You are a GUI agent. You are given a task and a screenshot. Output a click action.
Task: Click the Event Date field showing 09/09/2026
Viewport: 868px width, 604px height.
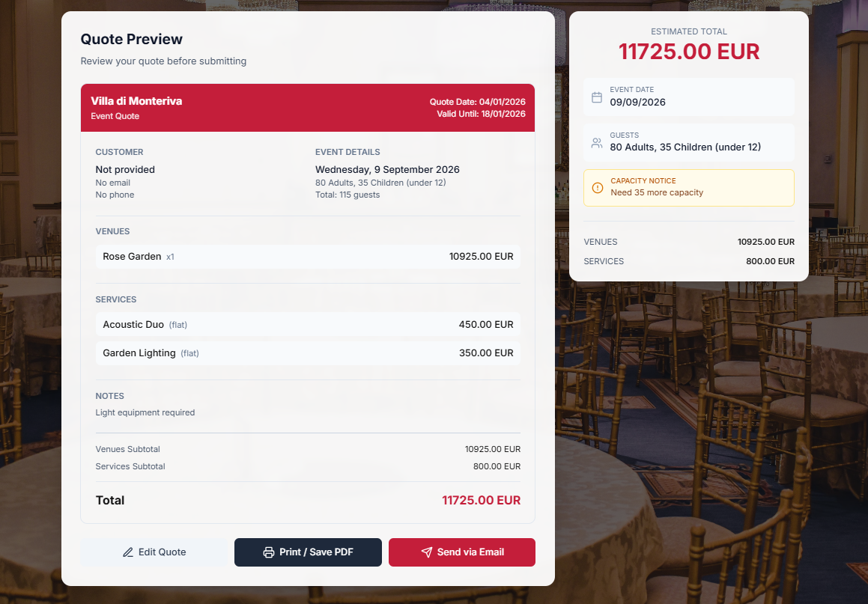688,97
